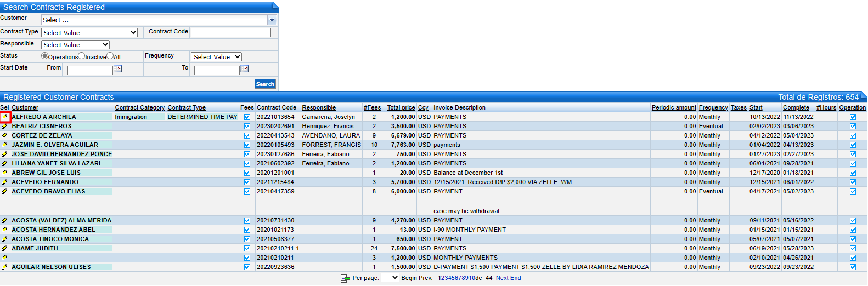The width and height of the screenshot is (868, 286).
Task: Expand the Customer dropdown
Action: pos(272,20)
